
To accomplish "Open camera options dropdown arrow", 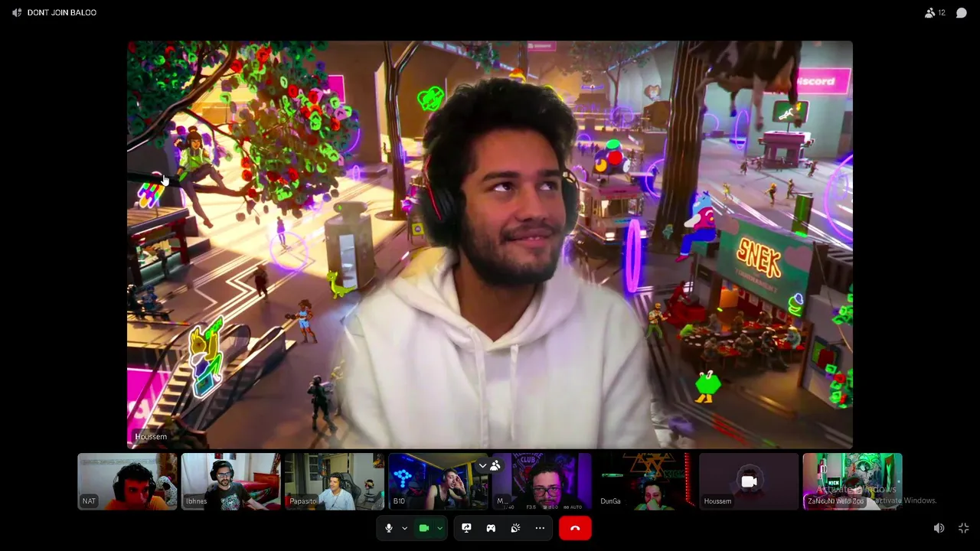I will pyautogui.click(x=439, y=528).
